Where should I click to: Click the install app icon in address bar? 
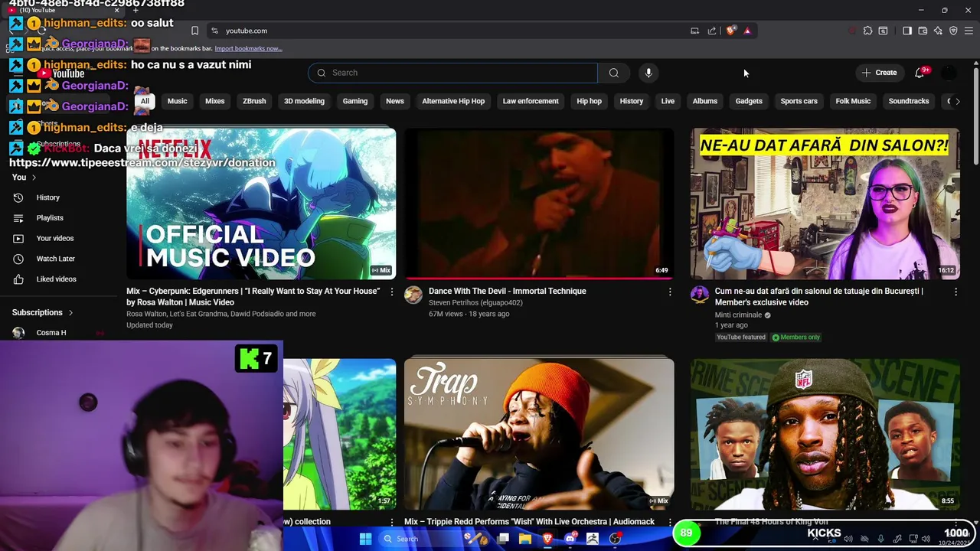pyautogui.click(x=694, y=31)
